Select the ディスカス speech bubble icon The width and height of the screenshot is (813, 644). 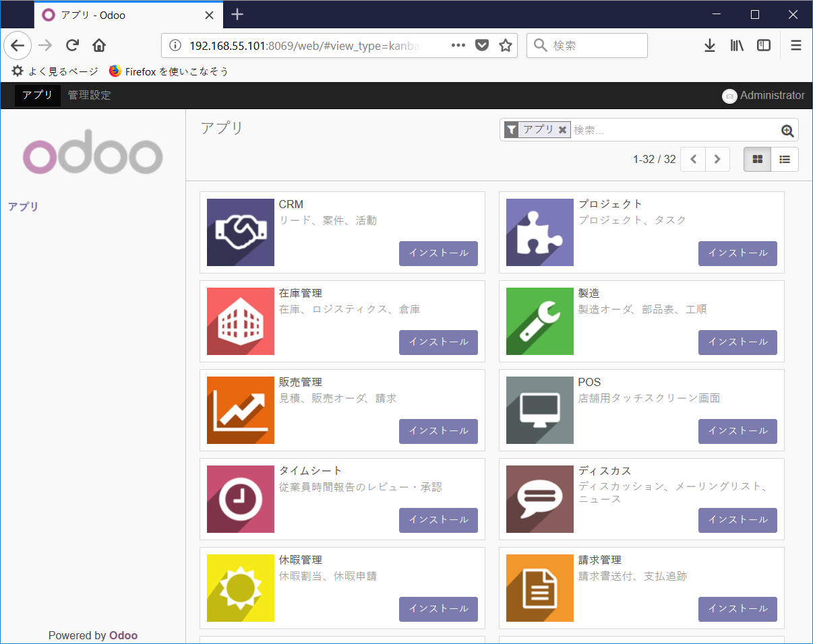540,499
